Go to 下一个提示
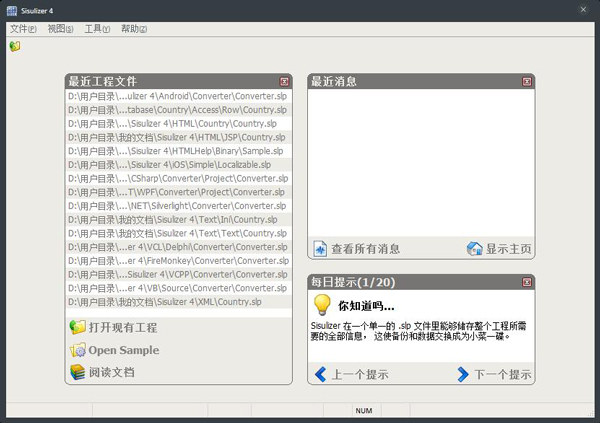Screen dimensions: 600x423 coord(503,374)
